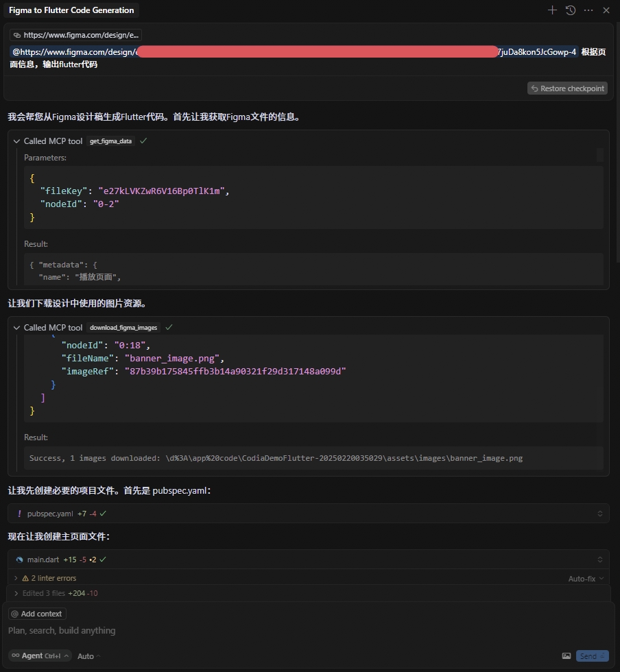
Task: Click the Add context button
Action: (x=37, y=614)
